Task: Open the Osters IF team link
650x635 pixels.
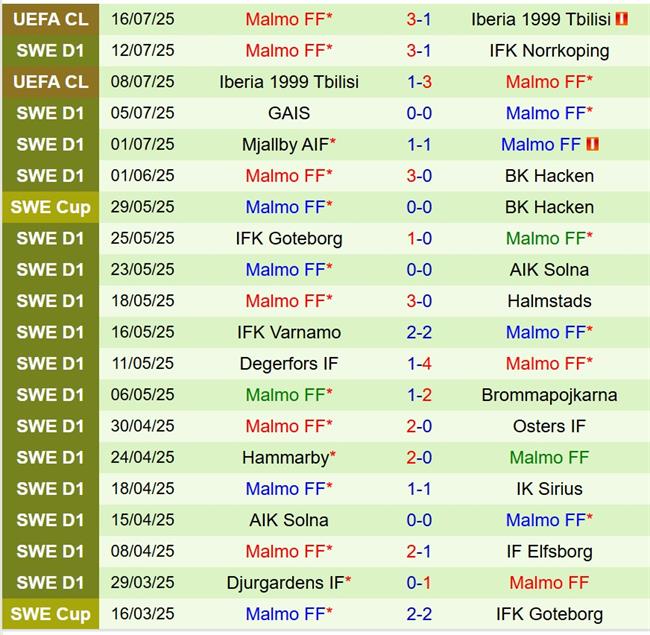Action: [x=549, y=426]
